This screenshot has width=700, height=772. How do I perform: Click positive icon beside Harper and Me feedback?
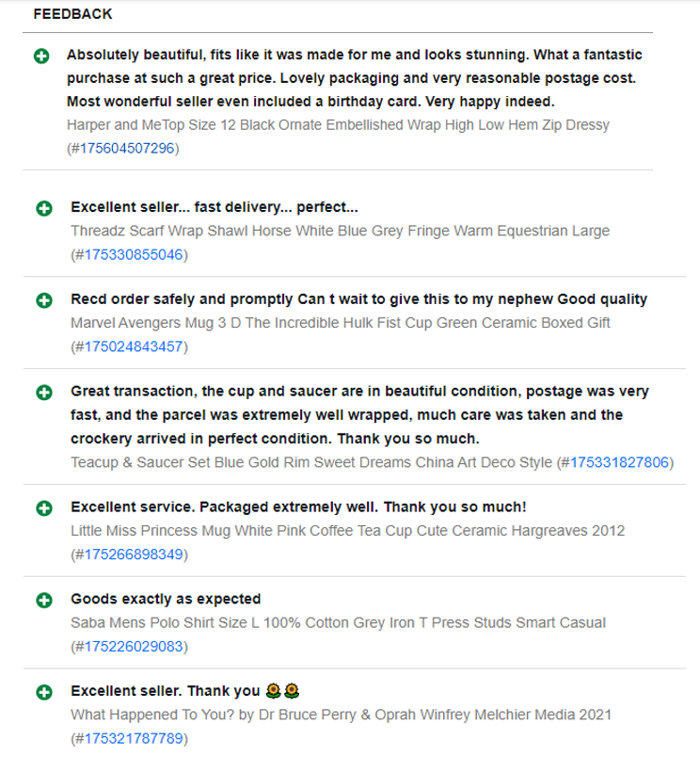pos(41,56)
